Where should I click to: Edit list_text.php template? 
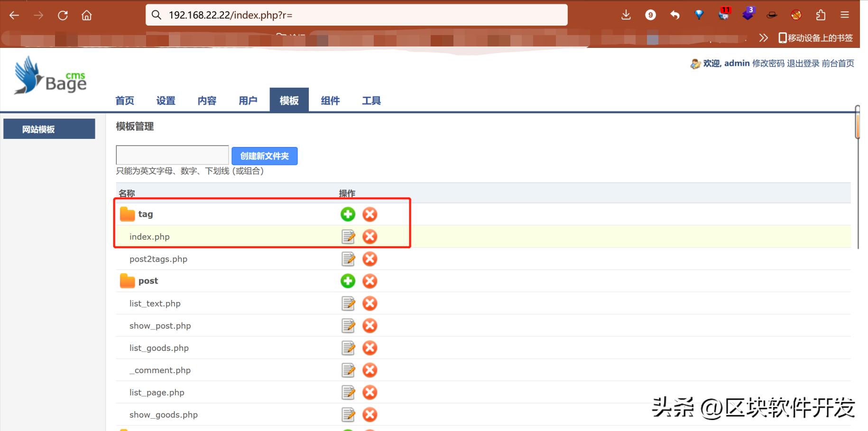click(x=348, y=303)
